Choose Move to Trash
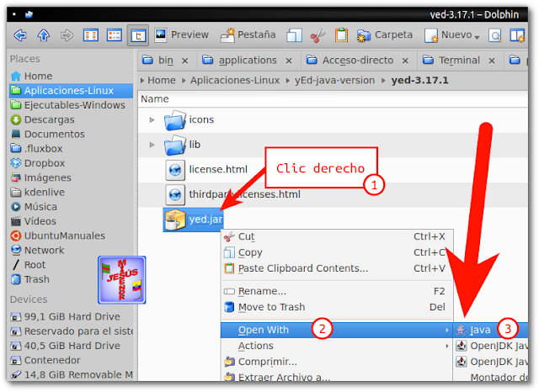 [337, 307]
